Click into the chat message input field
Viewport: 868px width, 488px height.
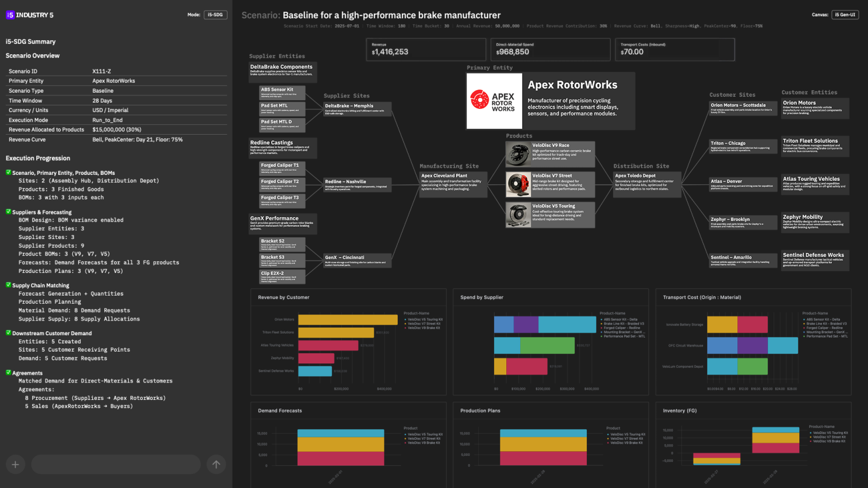point(116,465)
